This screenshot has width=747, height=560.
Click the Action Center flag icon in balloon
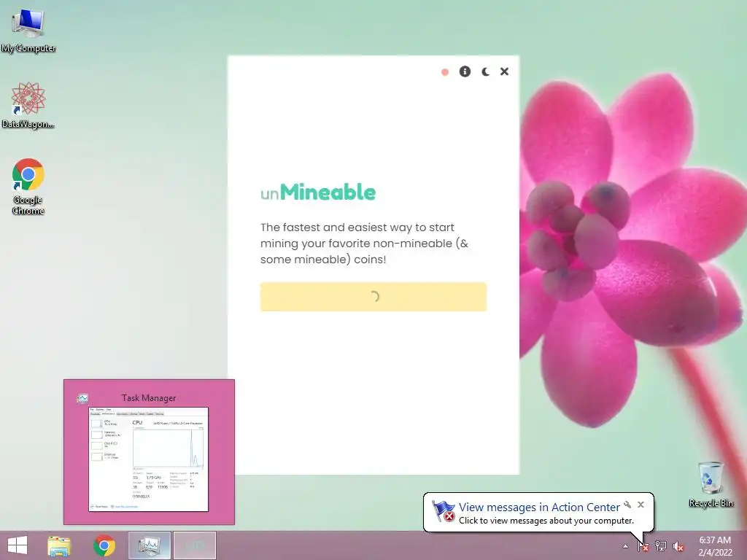443,511
